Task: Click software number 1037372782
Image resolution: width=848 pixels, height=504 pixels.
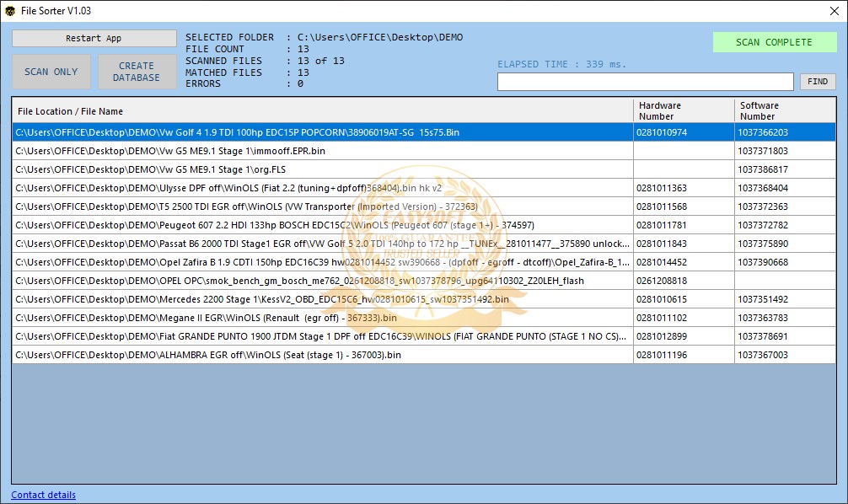Action: [763, 225]
